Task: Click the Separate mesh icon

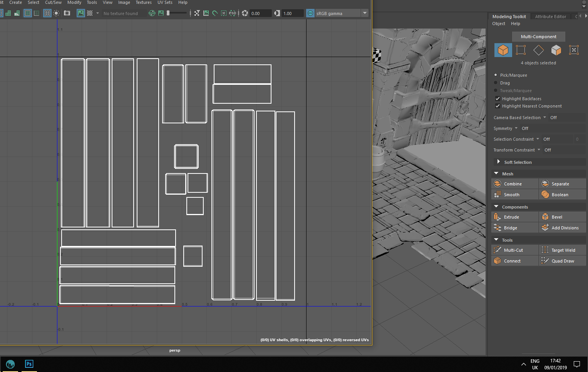Action: [545, 184]
